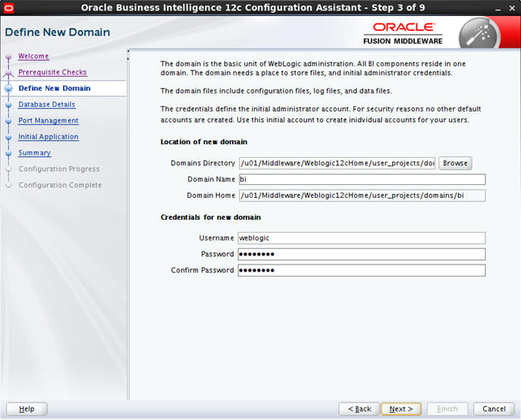The height and width of the screenshot is (420, 521).
Task: Open Help for this wizard step
Action: (27, 409)
